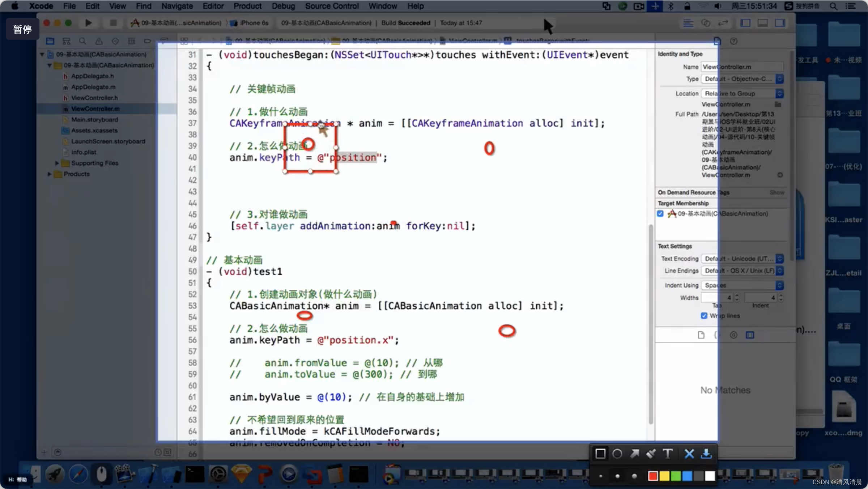Open the Navigate menu

177,6
